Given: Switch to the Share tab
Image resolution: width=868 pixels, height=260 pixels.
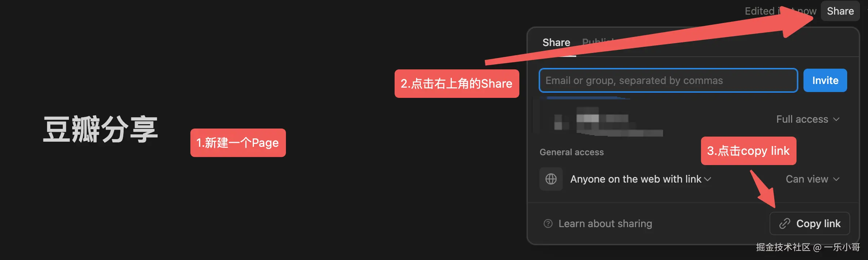Looking at the screenshot, I should pos(556,42).
